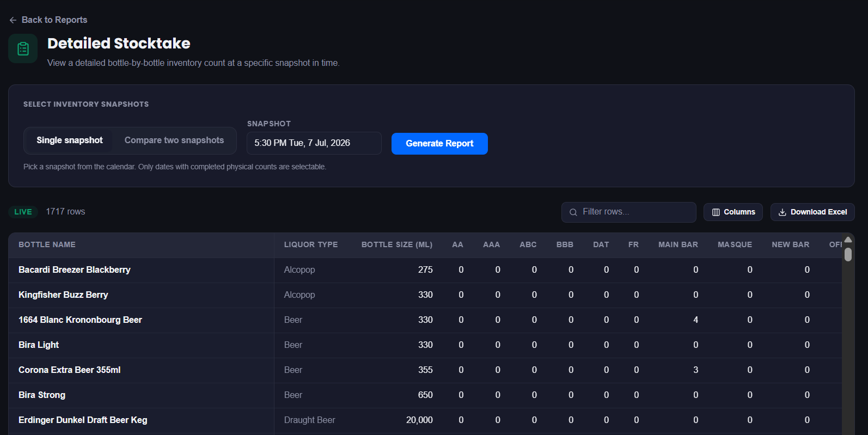
Task: Click bottle size 275 for Bacardi Breezer
Action: (425, 270)
